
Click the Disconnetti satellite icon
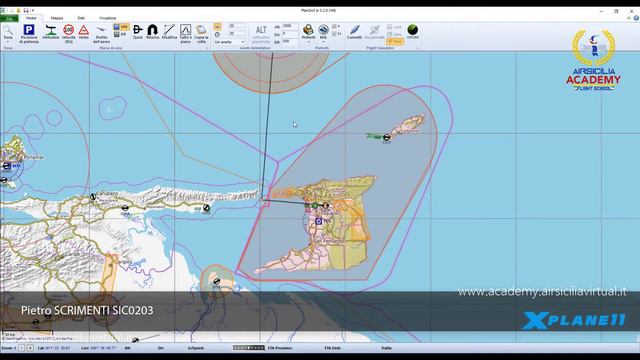(374, 29)
